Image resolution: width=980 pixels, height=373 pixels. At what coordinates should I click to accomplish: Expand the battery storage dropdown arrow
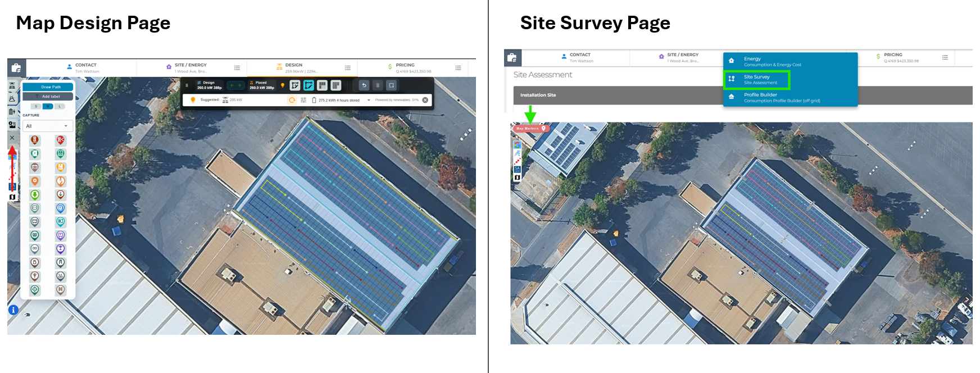click(x=369, y=100)
